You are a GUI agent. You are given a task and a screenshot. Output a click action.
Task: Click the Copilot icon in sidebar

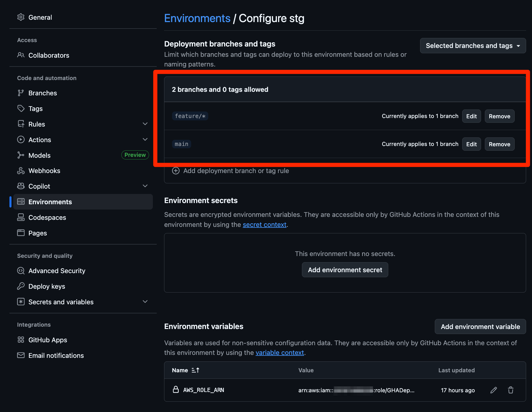click(21, 186)
